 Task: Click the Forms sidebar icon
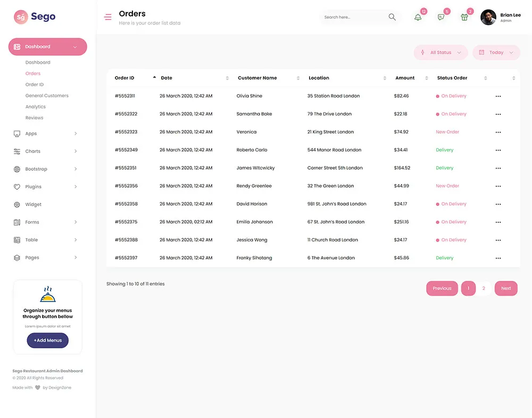pyautogui.click(x=16, y=222)
